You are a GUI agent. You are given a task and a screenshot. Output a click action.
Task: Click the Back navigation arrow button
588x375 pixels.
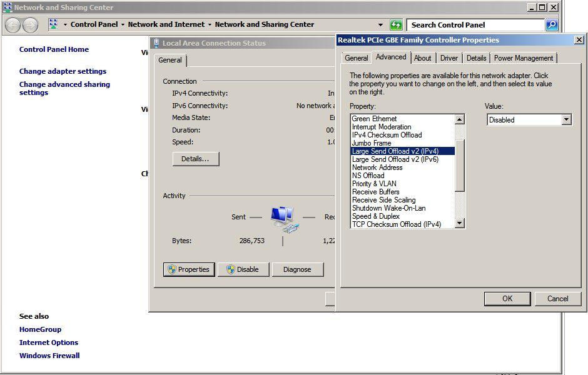[x=13, y=25]
